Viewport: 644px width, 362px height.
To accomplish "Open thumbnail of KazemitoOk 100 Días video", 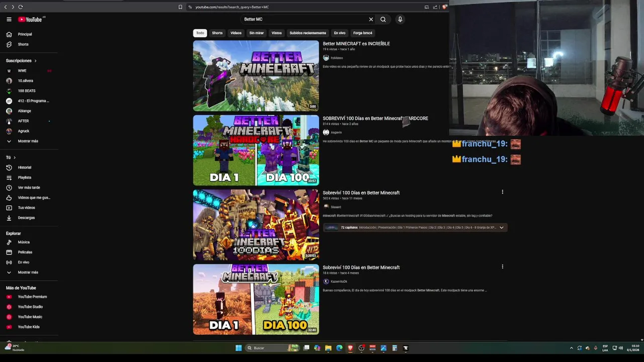I will coord(256,299).
